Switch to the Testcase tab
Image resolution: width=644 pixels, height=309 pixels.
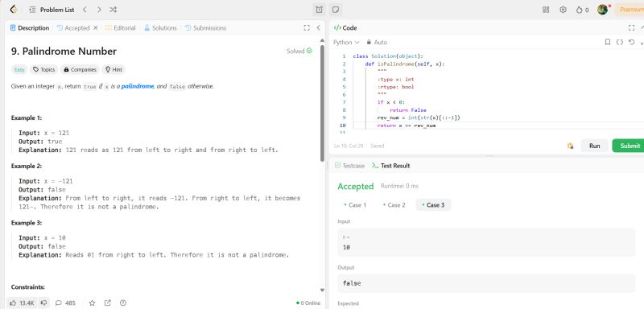349,166
